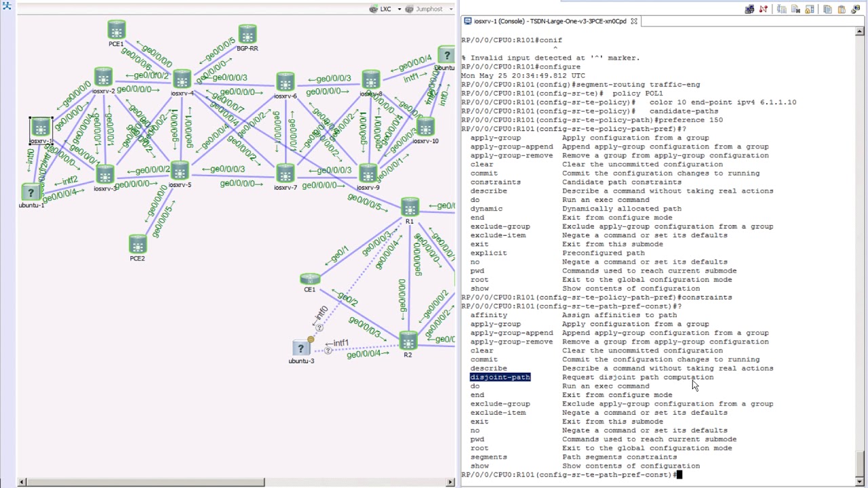Click the connect terminals toolbar icon

coord(749,9)
